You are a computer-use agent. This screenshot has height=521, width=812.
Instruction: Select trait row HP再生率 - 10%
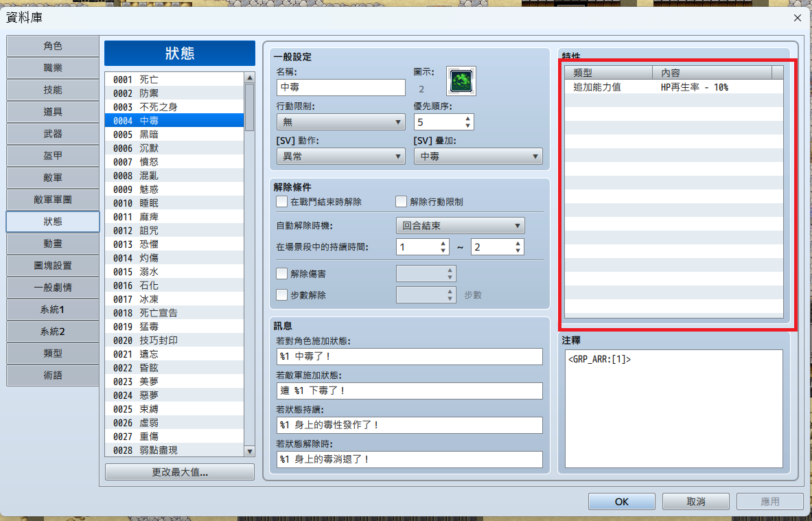[674, 87]
